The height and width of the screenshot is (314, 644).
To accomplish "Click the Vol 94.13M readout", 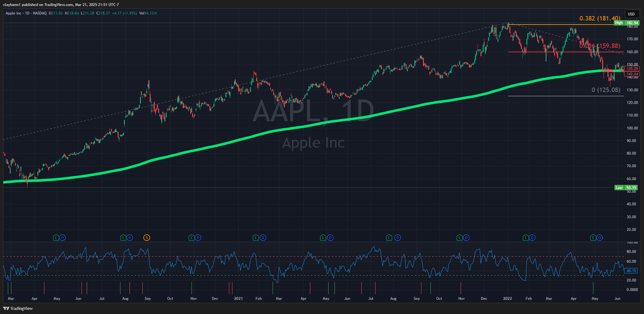I will point(148,13).
